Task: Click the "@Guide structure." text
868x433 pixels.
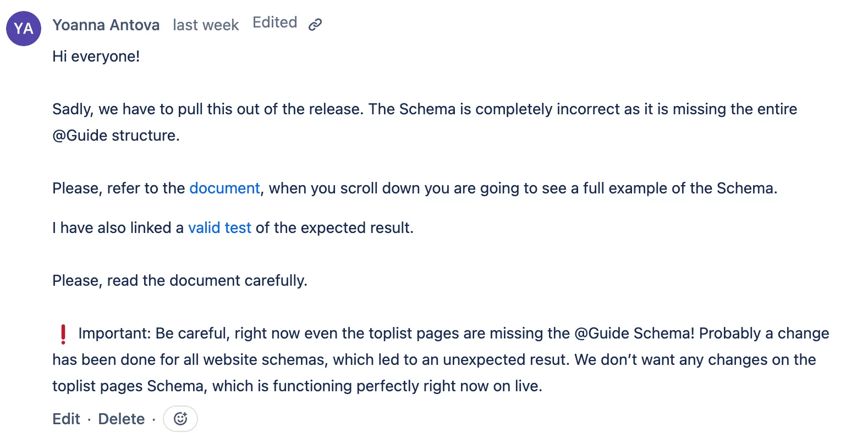Action: tap(116, 136)
